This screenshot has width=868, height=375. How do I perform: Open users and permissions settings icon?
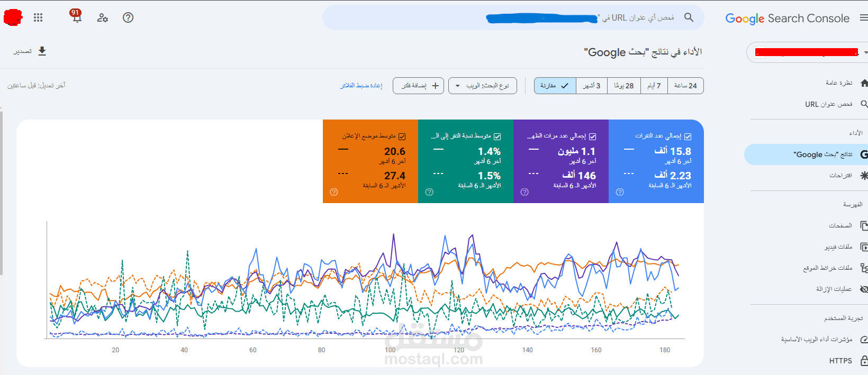[103, 17]
